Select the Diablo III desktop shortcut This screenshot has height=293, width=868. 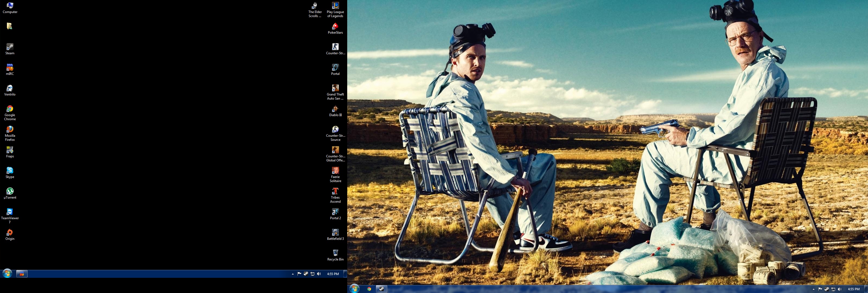[335, 111]
